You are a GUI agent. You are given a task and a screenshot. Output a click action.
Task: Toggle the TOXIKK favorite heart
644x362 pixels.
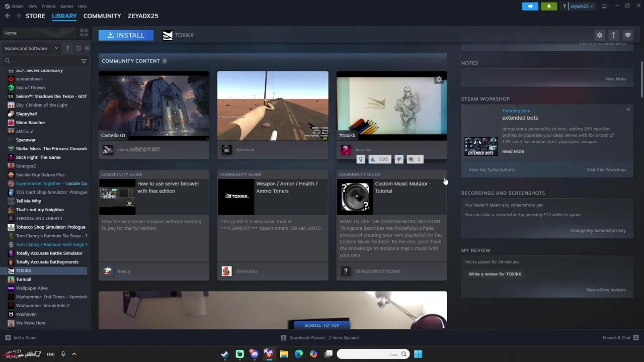[627, 35]
